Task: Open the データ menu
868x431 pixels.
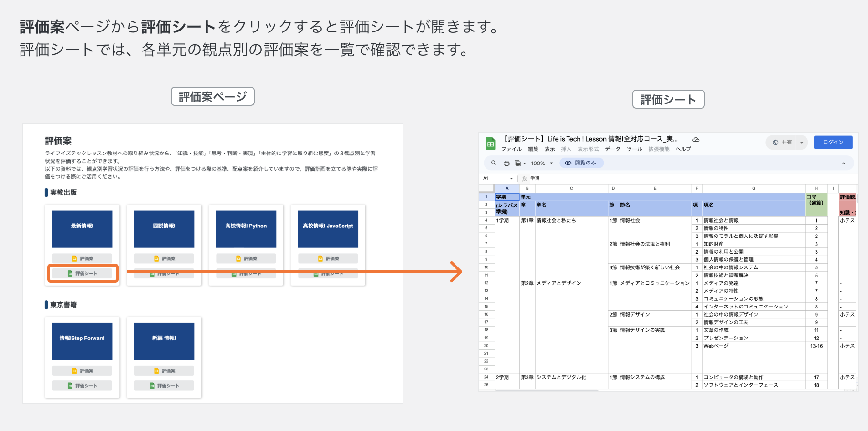Action: [x=612, y=149]
